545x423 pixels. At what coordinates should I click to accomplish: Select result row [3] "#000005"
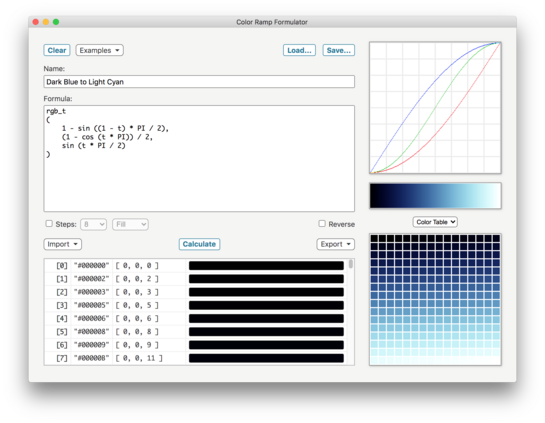[x=196, y=305]
